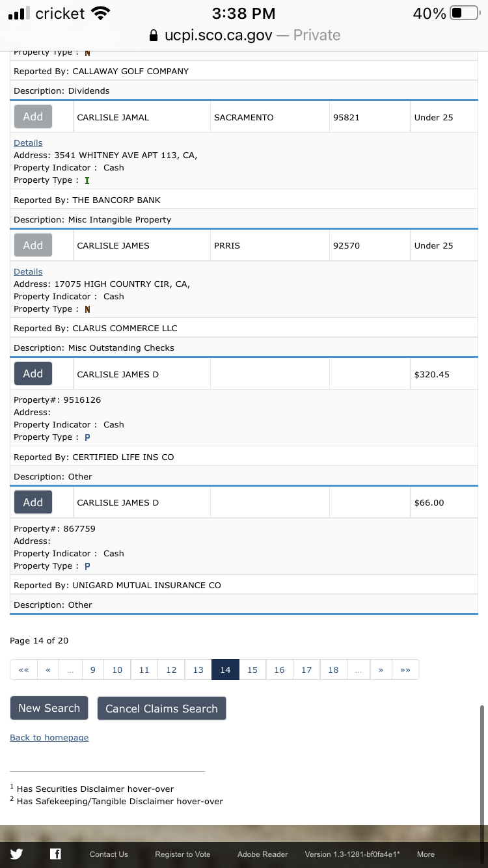Open Details for 17075 High Country Cir

click(28, 271)
